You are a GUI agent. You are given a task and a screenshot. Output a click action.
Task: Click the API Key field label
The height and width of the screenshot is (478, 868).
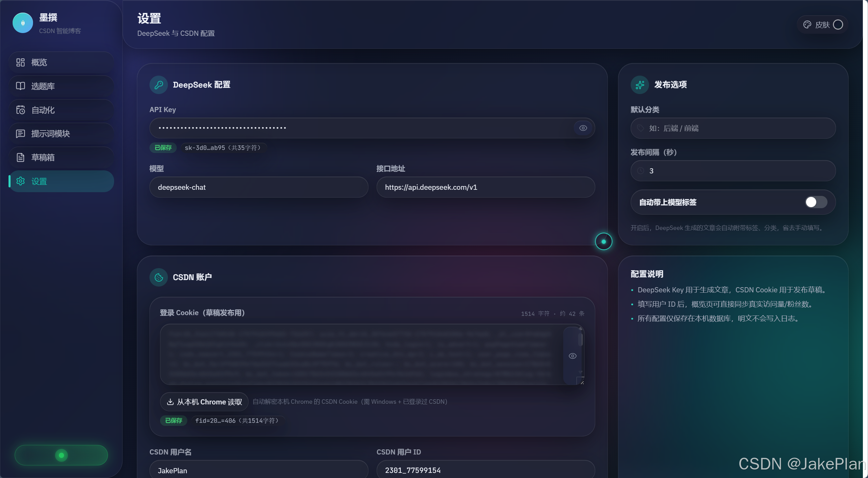(163, 110)
